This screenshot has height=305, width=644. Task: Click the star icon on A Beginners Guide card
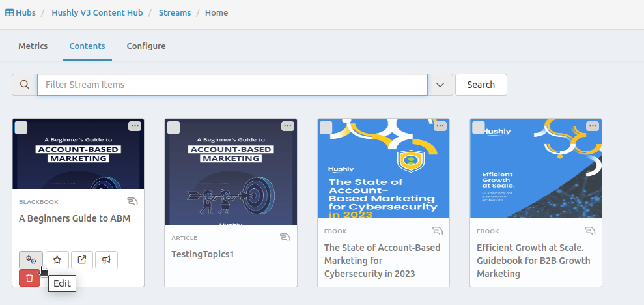[x=57, y=260]
